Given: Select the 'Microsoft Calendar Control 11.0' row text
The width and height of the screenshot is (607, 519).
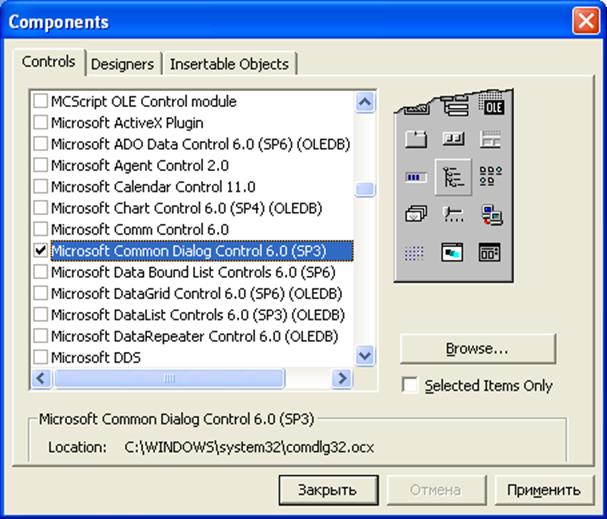Looking at the screenshot, I should (153, 187).
